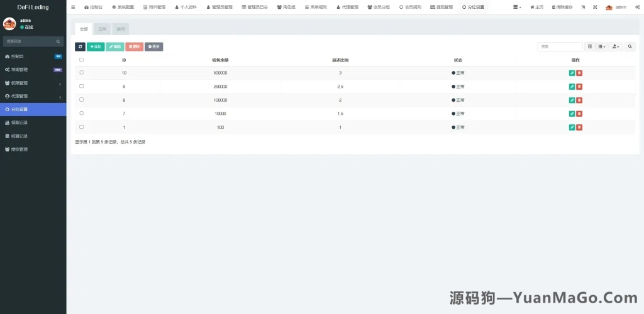Edit the record with ID 1
This screenshot has width=644, height=314.
572,127
